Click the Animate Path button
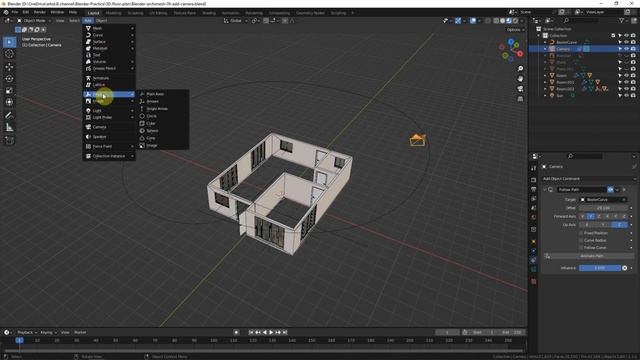The height and width of the screenshot is (360, 640). click(590, 256)
